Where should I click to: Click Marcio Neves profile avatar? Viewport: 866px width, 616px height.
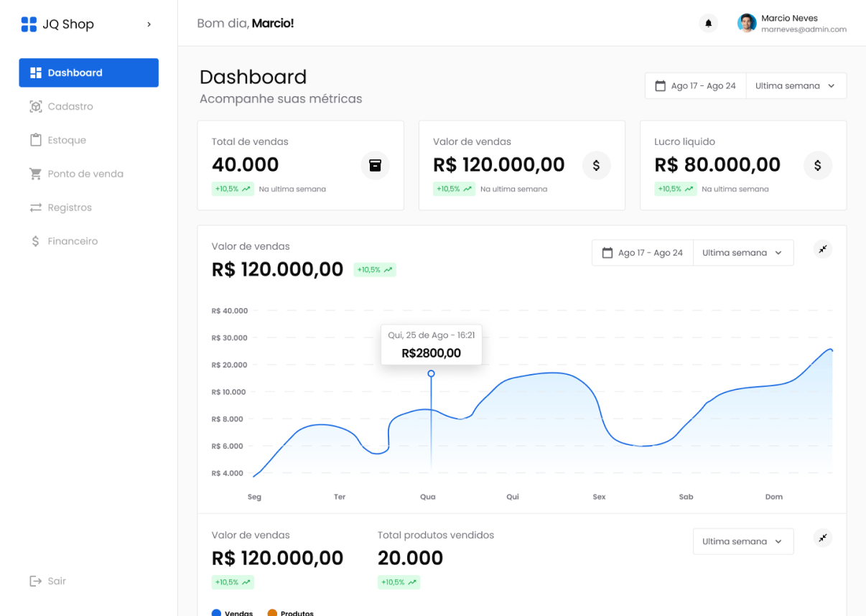tap(747, 24)
